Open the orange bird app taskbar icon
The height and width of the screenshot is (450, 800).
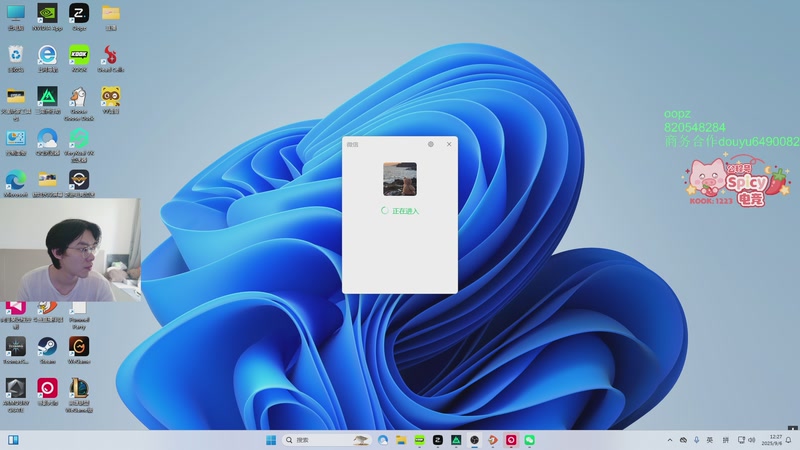pyautogui.click(x=493, y=440)
